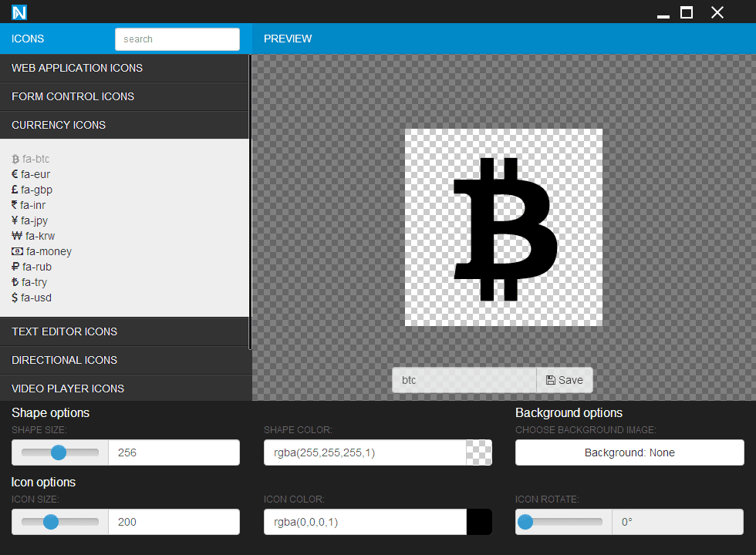Viewport: 756px width, 555px height.
Task: Expand the Form Control Icons section
Action: coord(124,96)
